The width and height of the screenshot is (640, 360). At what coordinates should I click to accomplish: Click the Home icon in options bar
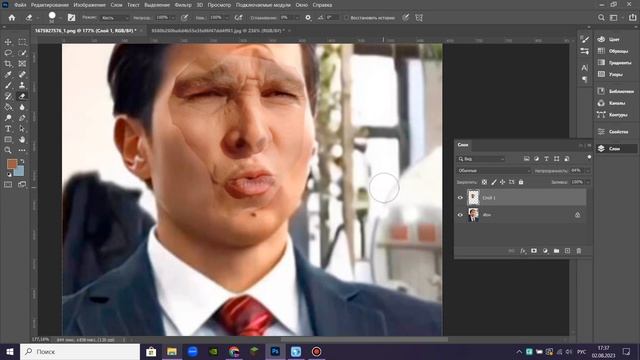point(12,18)
